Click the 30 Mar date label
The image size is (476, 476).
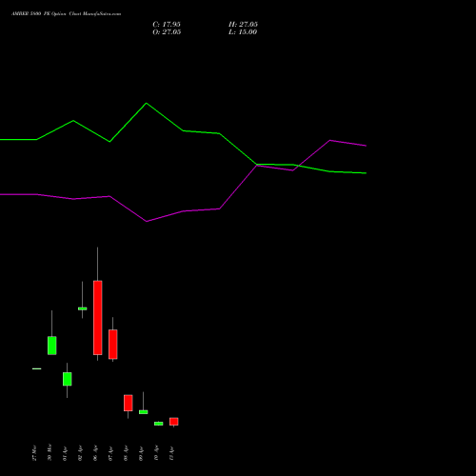point(50,453)
